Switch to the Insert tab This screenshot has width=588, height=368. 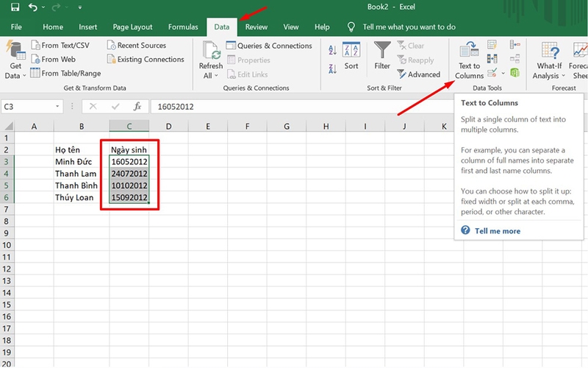tap(87, 27)
